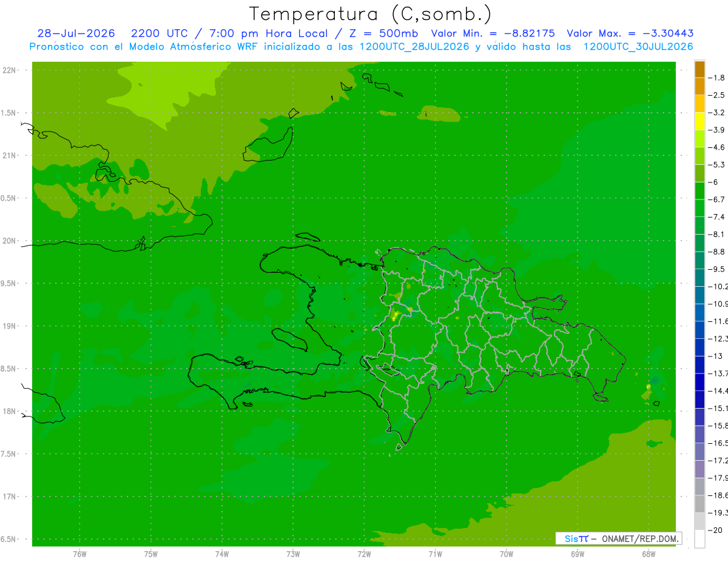Click the '71W' longitude label
728x562 pixels.
tap(435, 554)
